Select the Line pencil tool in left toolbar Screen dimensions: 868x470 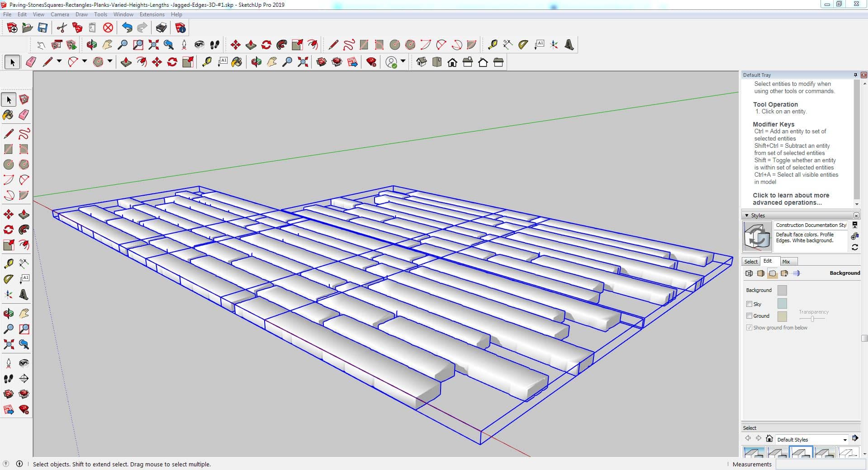(8, 134)
